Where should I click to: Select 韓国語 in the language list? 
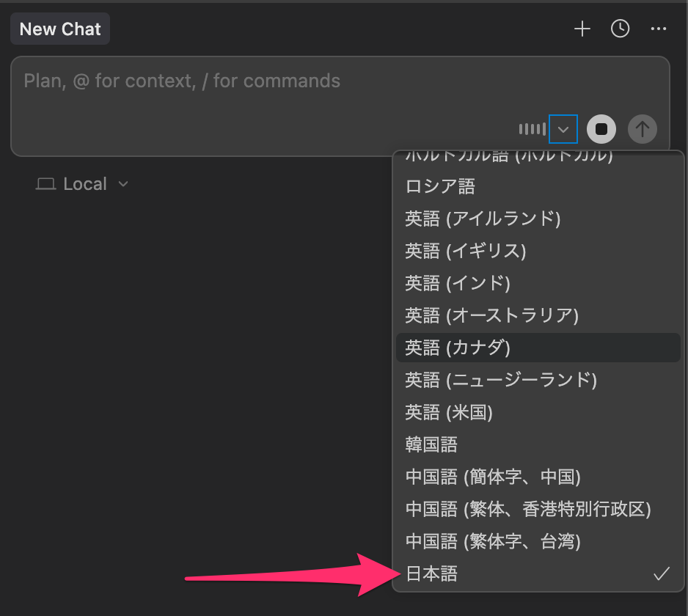(431, 444)
